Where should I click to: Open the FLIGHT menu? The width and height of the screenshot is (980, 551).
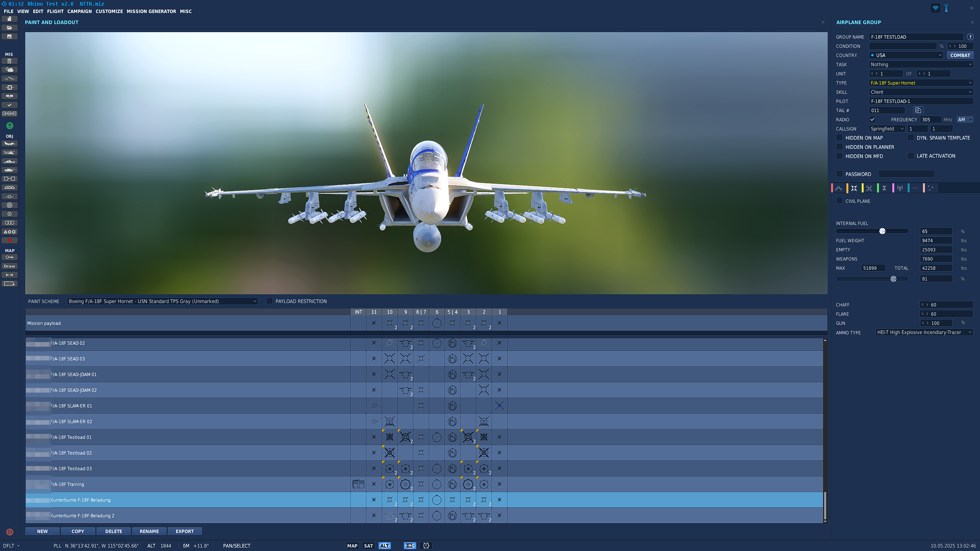coord(55,11)
